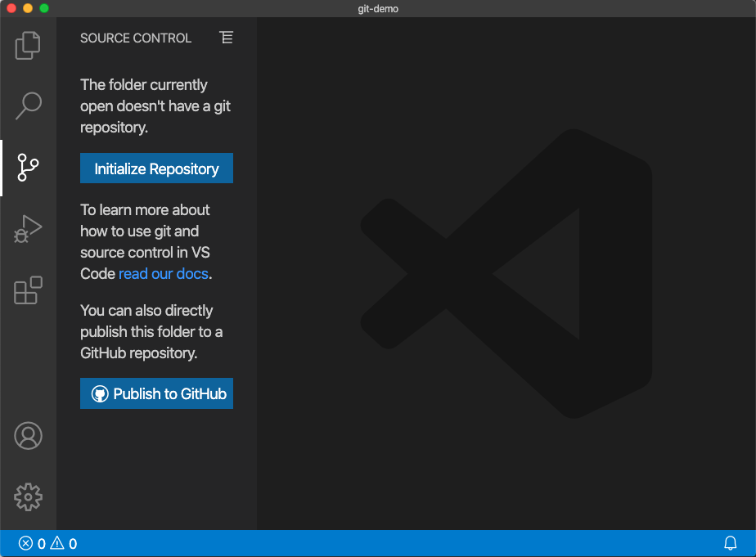The width and height of the screenshot is (756, 557).
Task: Click the git-demo window title bar
Action: tap(378, 8)
